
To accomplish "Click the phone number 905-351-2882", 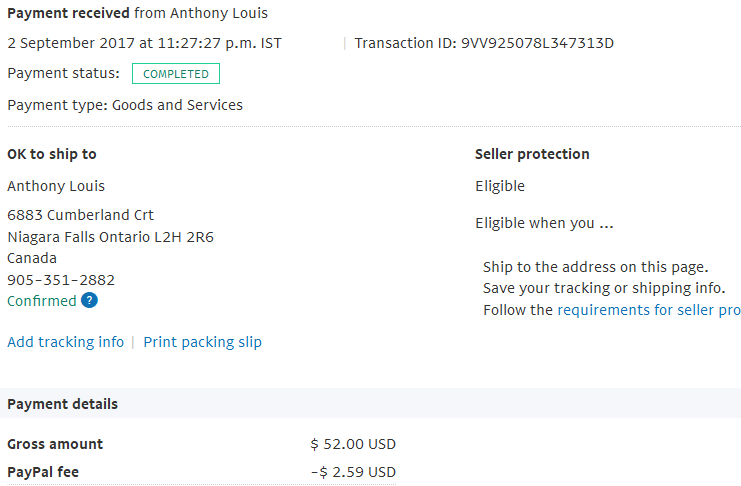I will tap(61, 280).
